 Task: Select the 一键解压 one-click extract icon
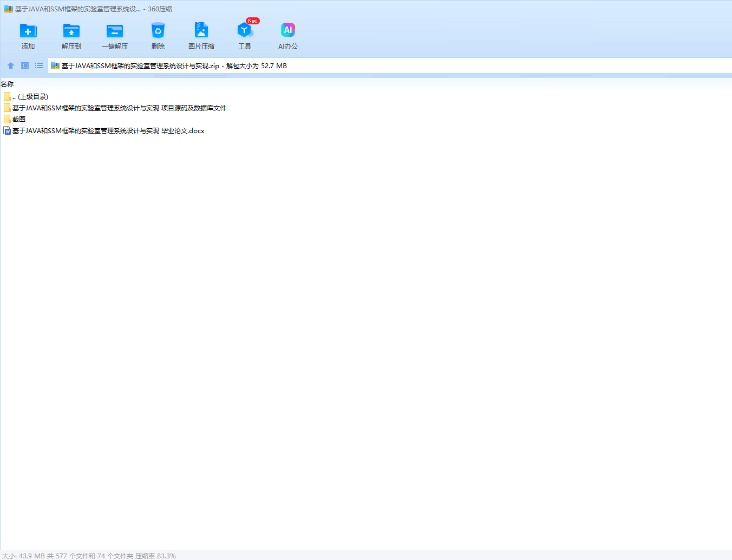pyautogui.click(x=115, y=31)
